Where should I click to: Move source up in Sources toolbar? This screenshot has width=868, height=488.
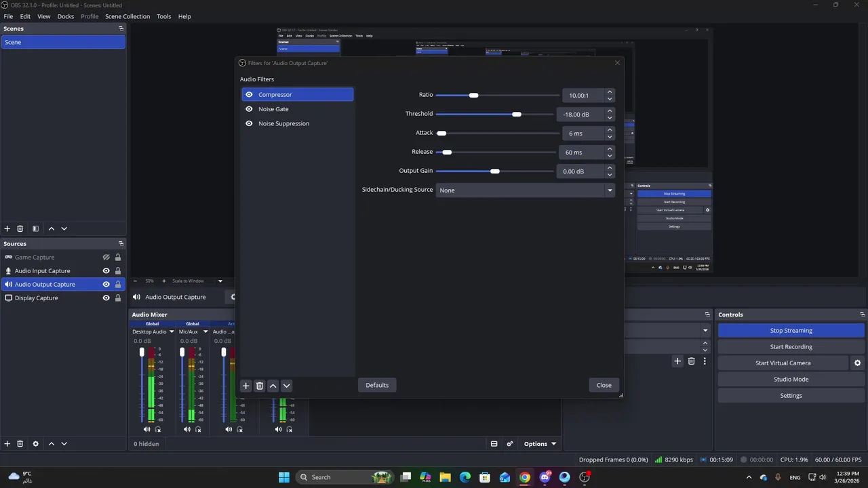[x=51, y=444]
